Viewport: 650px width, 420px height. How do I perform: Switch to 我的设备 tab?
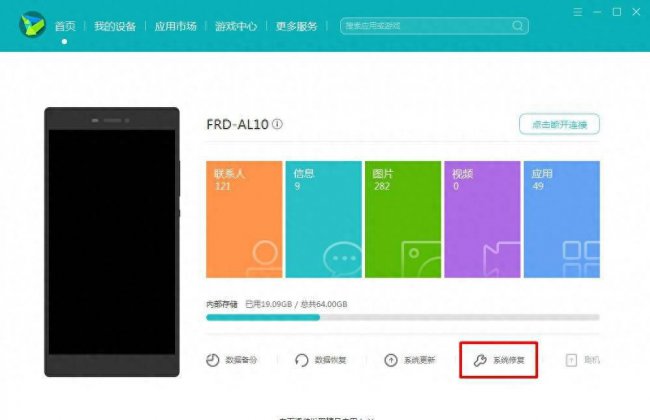115,26
